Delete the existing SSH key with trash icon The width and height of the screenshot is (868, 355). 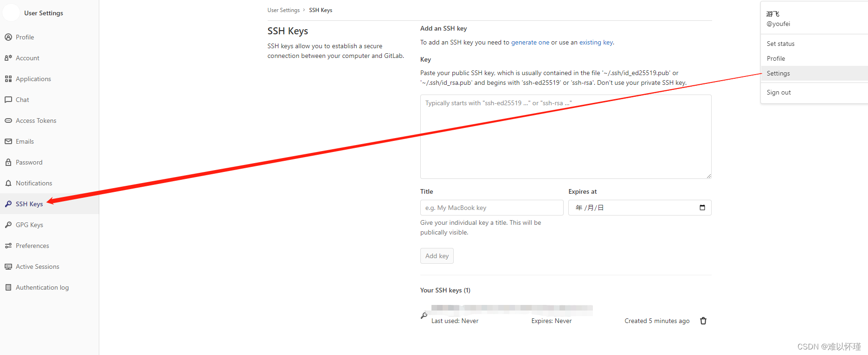pyautogui.click(x=703, y=321)
